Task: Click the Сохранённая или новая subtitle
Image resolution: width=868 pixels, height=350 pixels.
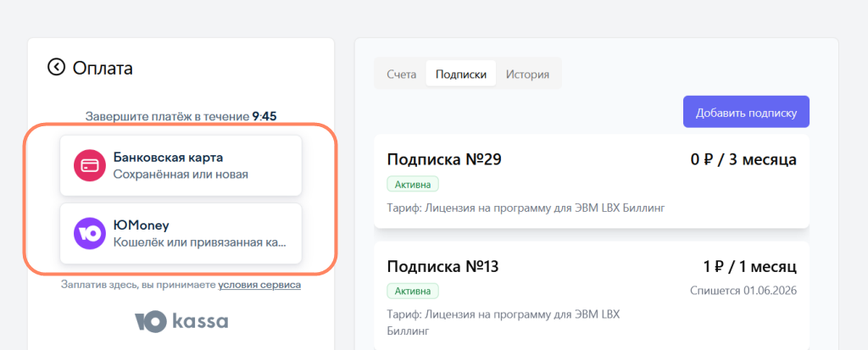Action: click(x=181, y=175)
